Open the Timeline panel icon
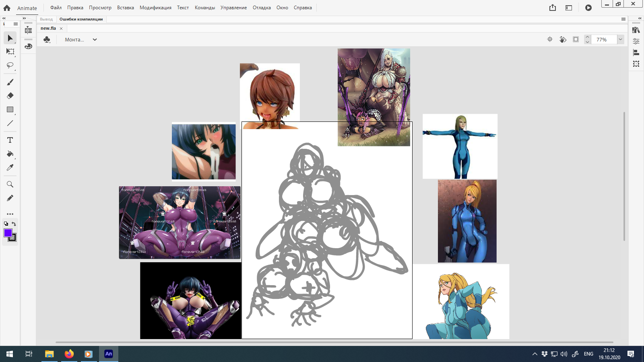Viewport: 644px width, 362px height. [28, 30]
